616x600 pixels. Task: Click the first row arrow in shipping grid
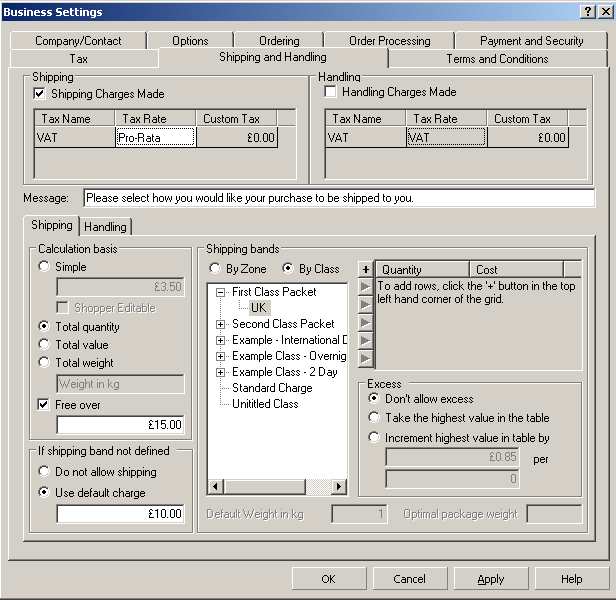pyautogui.click(x=366, y=287)
